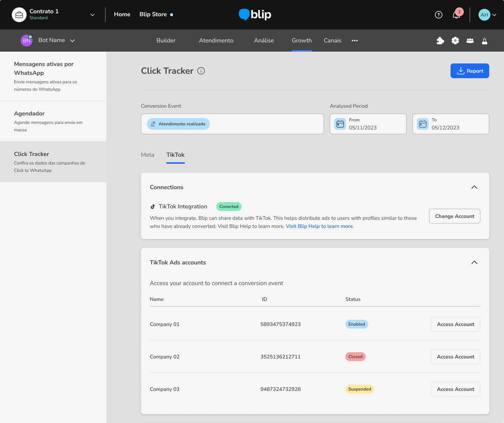The image size is (504, 423).
Task: Switch to the Canais tab
Action: click(332, 41)
